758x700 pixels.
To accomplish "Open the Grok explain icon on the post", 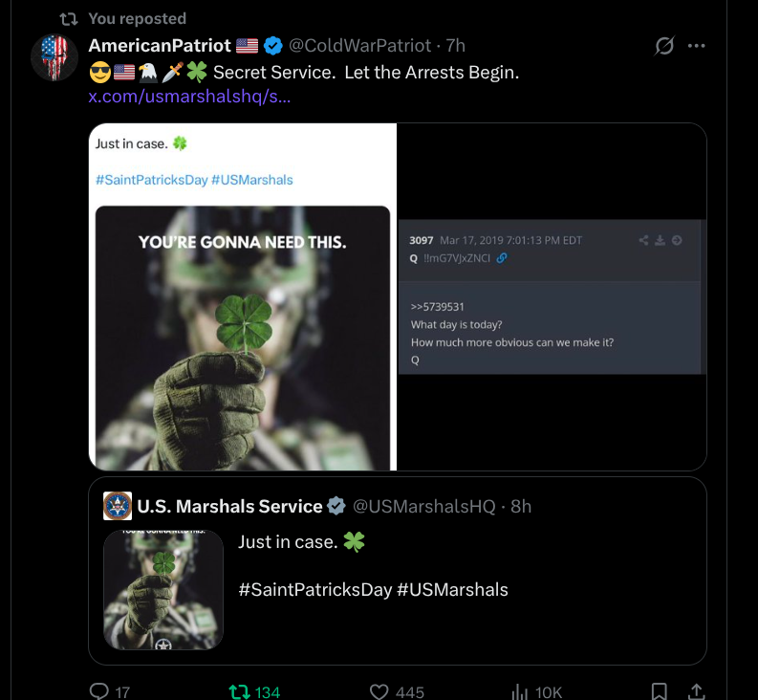I will [x=663, y=46].
